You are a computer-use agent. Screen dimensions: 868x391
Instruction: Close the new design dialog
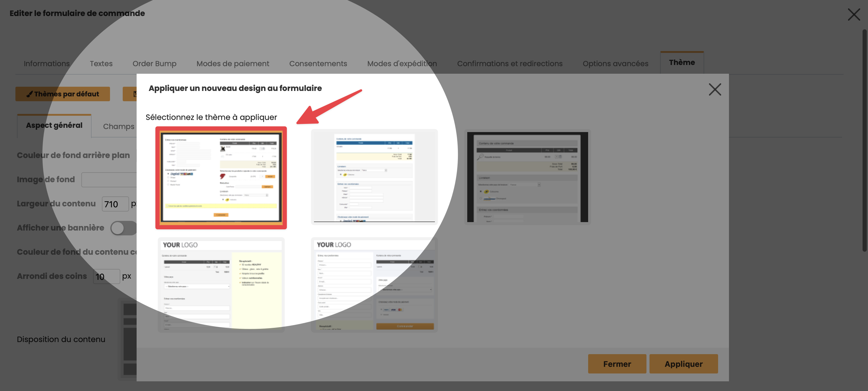click(x=715, y=89)
